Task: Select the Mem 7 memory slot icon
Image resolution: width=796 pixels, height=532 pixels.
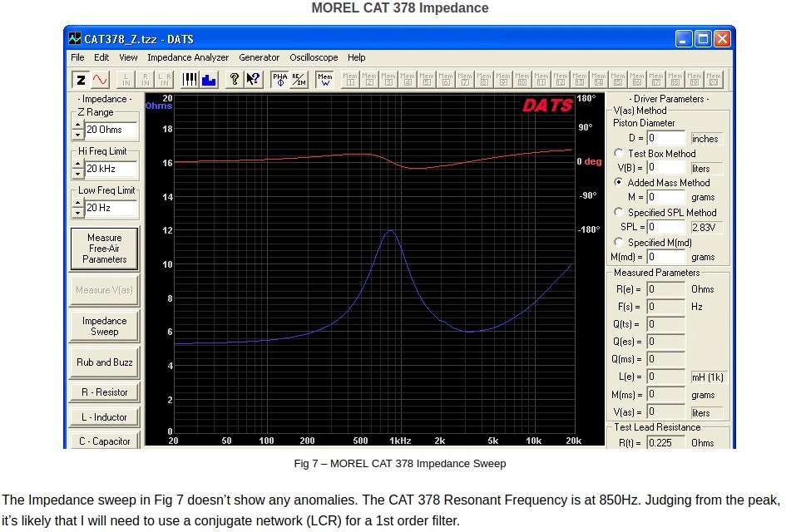Action: (465, 80)
